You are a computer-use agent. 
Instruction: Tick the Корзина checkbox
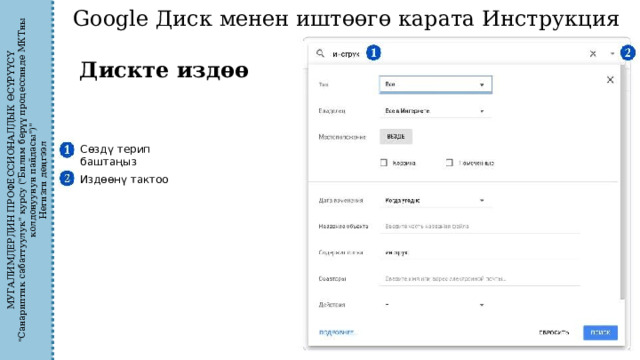384,163
